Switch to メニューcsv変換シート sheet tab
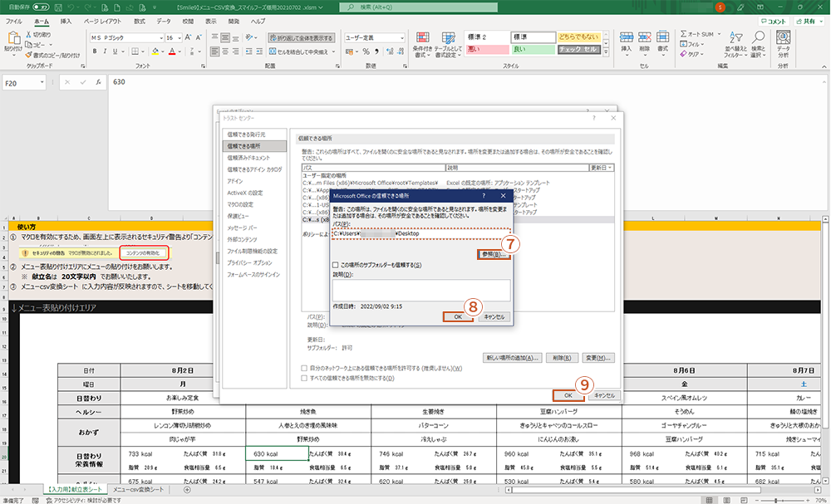Viewport: 831px width, 504px height. [x=138, y=490]
